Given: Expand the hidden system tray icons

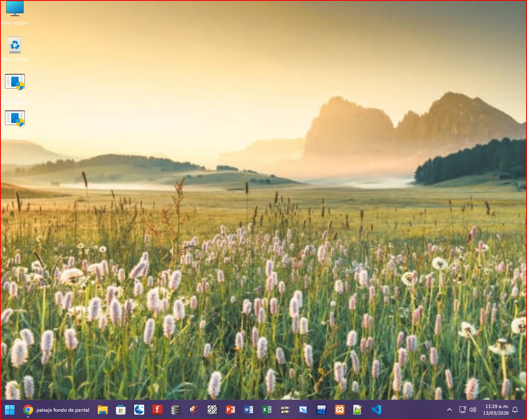Looking at the screenshot, I should (x=450, y=410).
